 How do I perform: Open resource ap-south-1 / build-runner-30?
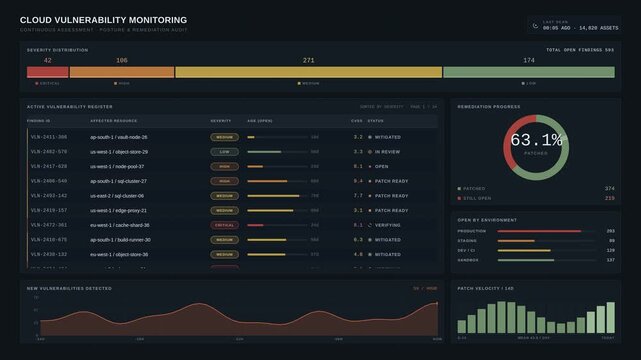120,240
